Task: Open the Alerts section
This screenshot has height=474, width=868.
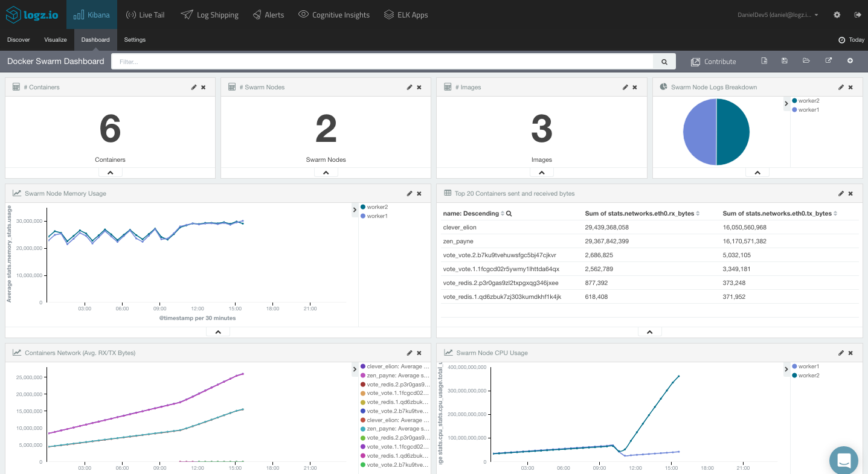Action: (268, 14)
